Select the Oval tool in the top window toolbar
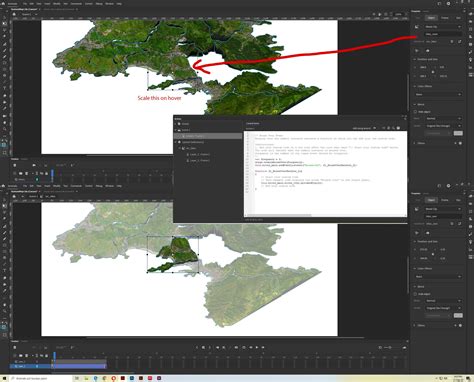This screenshot has width=474, height=382. pos(4,69)
